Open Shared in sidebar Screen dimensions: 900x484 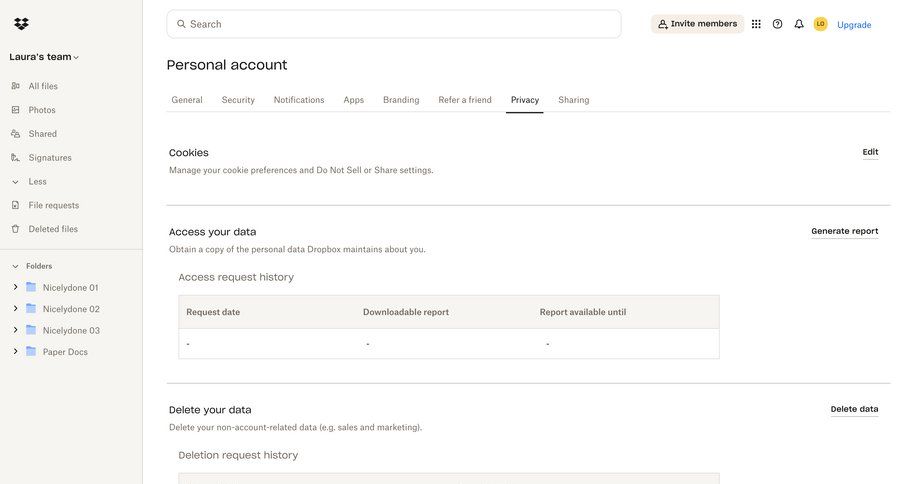tap(42, 134)
